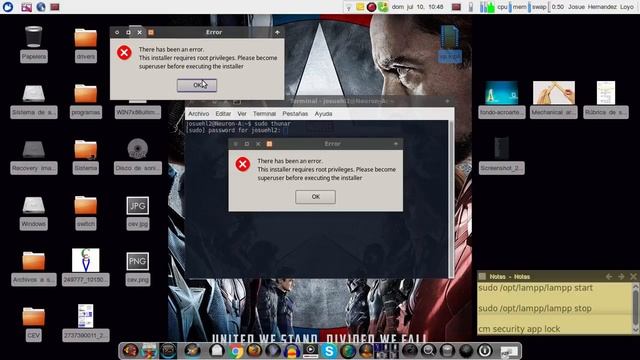Open the Ayuda menu in Terminal
Viewport: 640px width, 360px height.
pyautogui.click(x=323, y=114)
